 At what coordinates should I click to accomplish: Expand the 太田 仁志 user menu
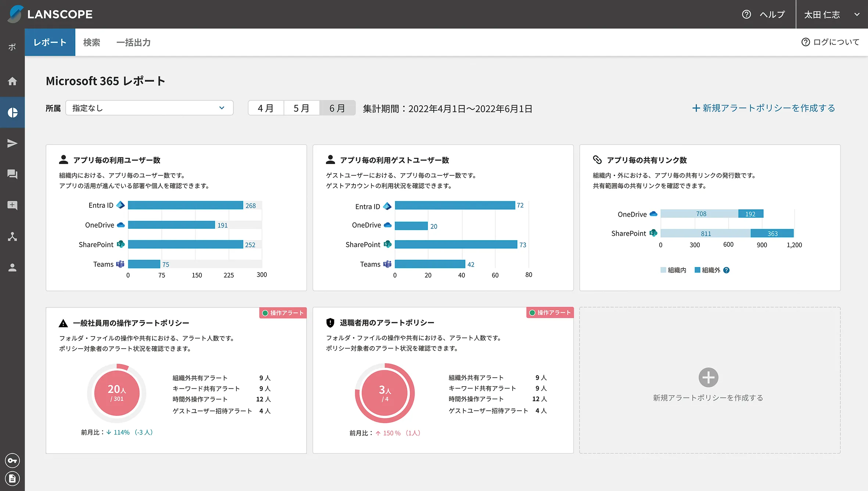pyautogui.click(x=832, y=14)
